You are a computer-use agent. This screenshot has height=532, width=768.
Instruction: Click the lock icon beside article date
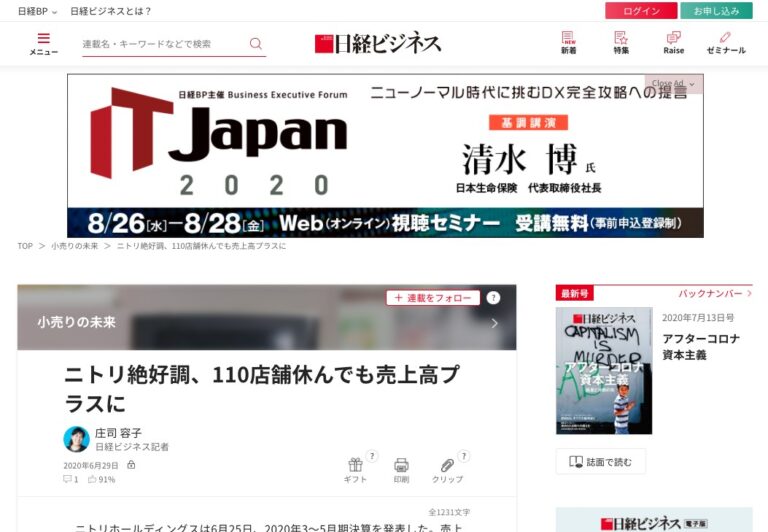(131, 464)
